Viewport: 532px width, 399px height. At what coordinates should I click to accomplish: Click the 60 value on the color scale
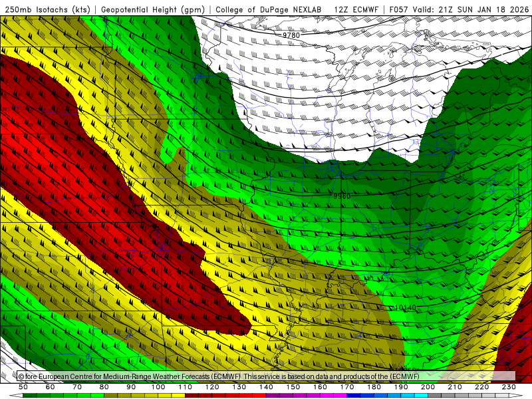click(x=51, y=387)
